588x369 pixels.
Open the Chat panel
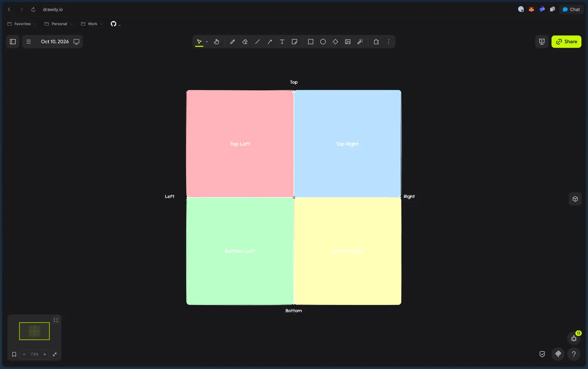(x=571, y=9)
